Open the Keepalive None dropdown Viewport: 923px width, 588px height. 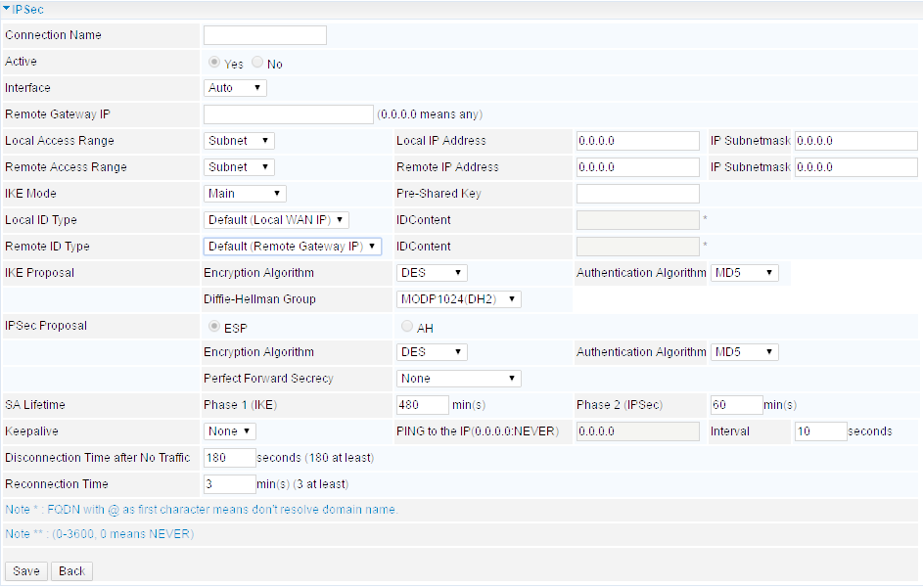(230, 431)
